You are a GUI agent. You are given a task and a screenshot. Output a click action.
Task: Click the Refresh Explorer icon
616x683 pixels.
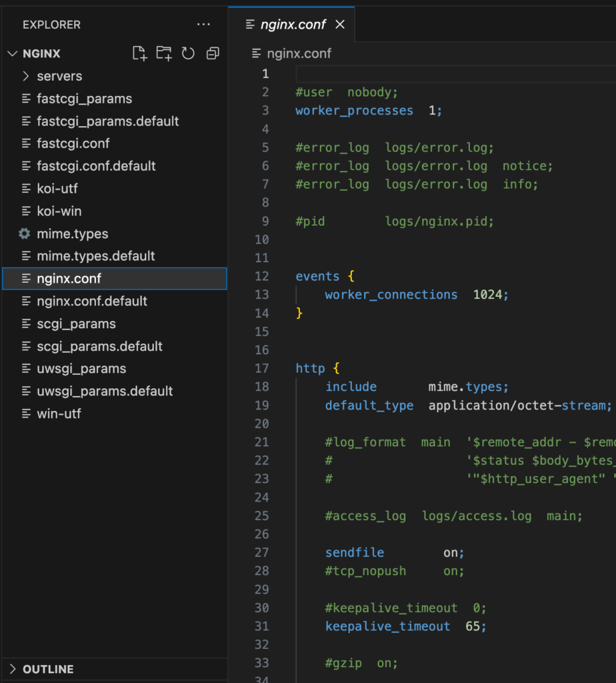click(188, 53)
